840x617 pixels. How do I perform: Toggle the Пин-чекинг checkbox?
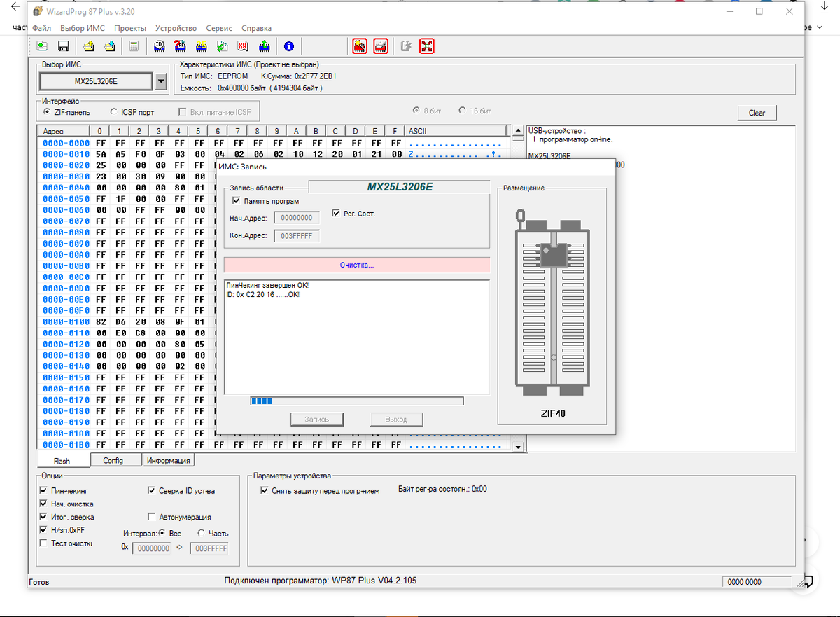(x=44, y=491)
